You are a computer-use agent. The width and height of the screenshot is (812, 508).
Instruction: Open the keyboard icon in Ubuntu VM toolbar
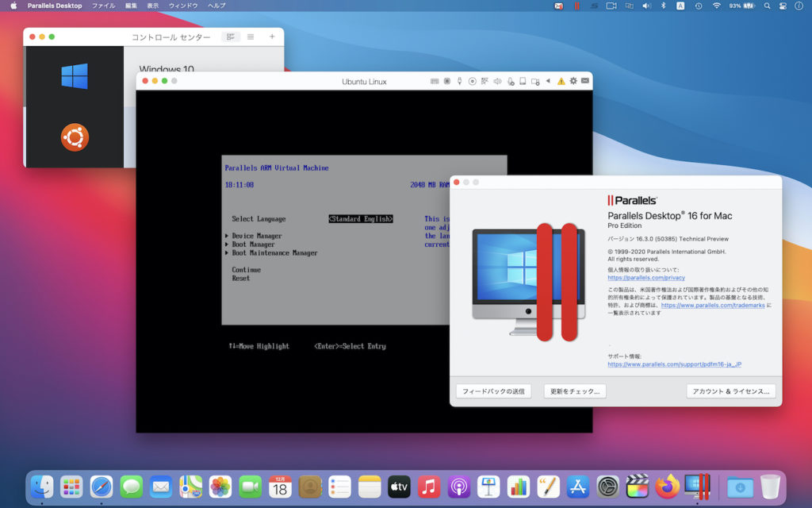pos(435,81)
